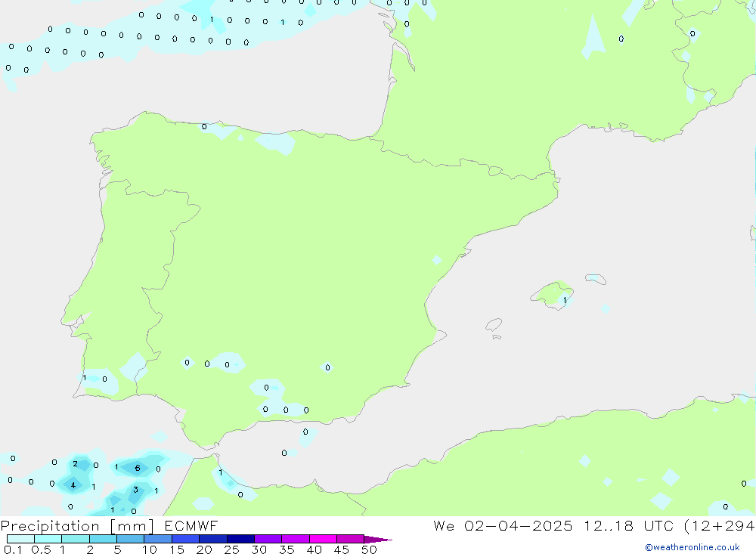
Task: Pick the 30–35 mm violet legend swatch
Action: pyautogui.click(x=268, y=539)
